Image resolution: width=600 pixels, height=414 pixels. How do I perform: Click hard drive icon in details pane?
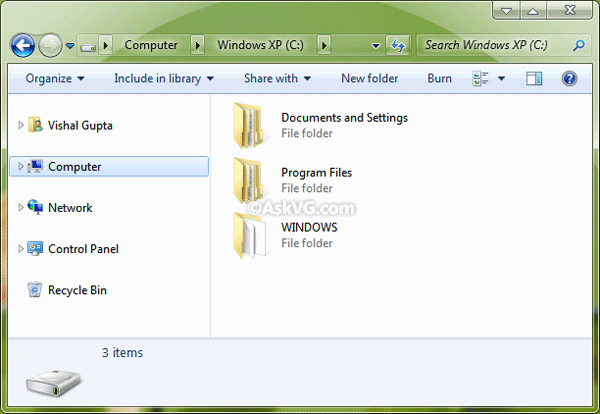click(54, 383)
